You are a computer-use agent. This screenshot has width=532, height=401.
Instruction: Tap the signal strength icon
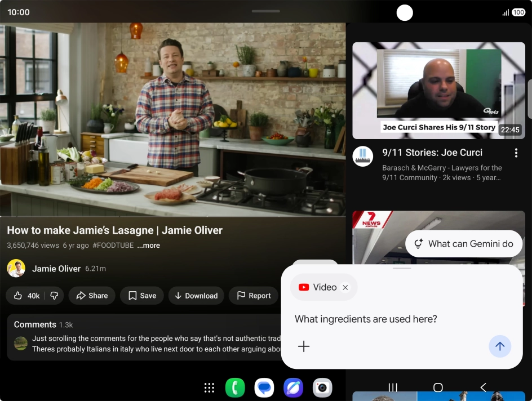click(x=506, y=13)
